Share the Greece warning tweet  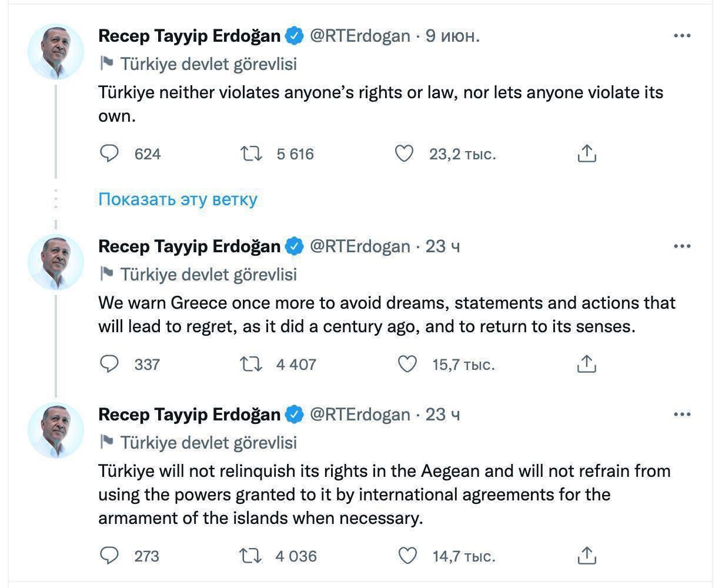[586, 365]
